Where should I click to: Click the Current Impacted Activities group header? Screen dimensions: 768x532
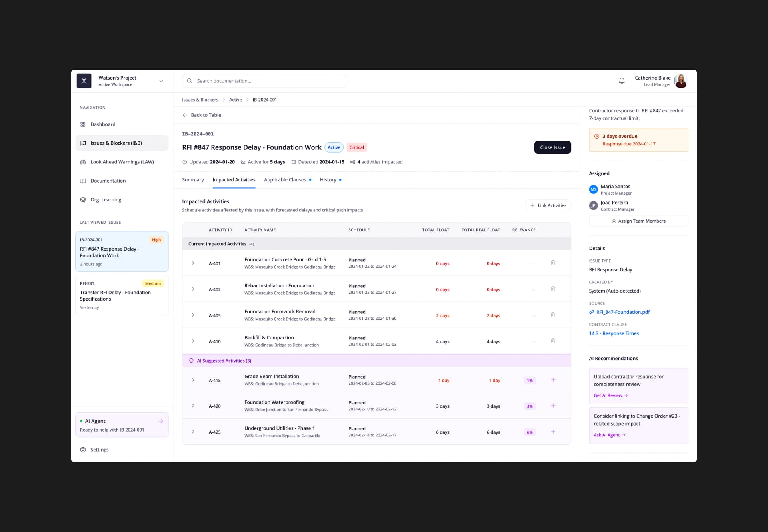click(376, 244)
